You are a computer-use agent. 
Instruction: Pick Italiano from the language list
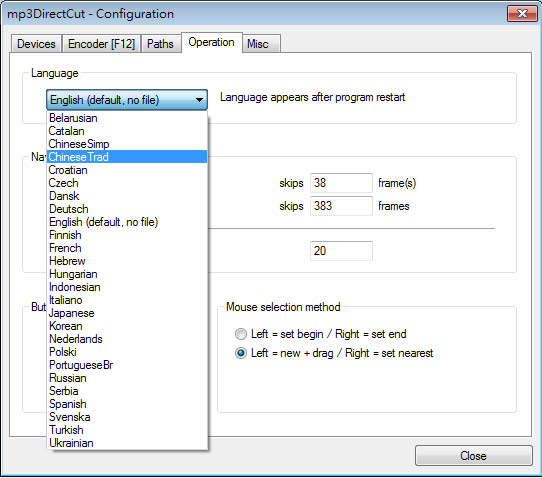point(127,300)
